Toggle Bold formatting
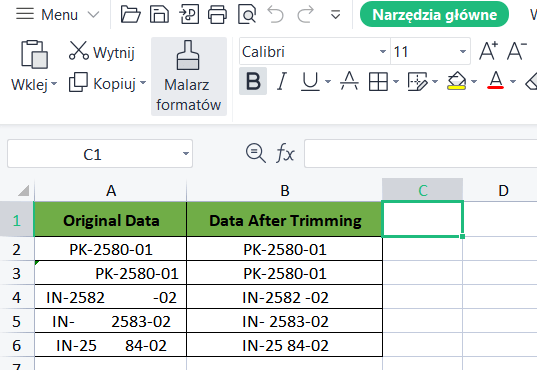Image resolution: width=537 pixels, height=370 pixels. tap(253, 82)
